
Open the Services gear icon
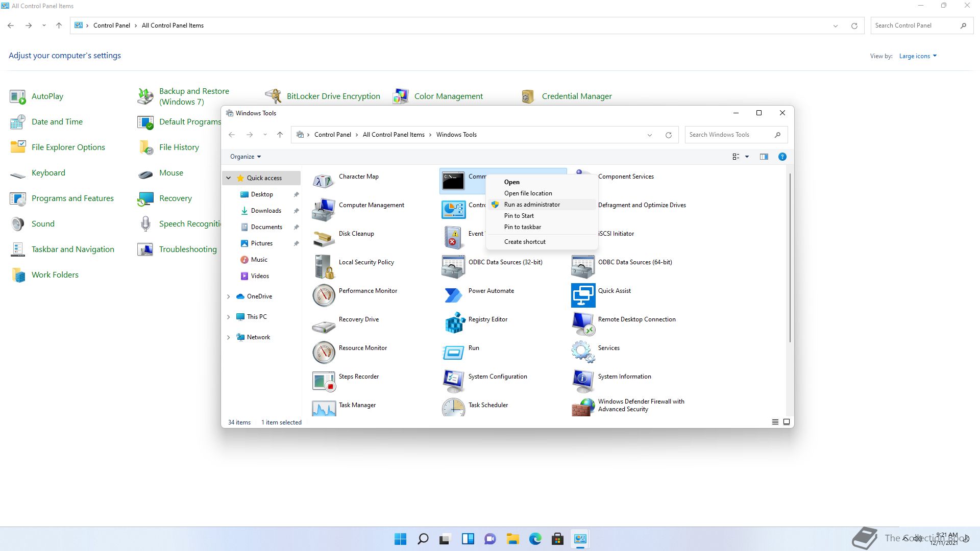pos(583,352)
